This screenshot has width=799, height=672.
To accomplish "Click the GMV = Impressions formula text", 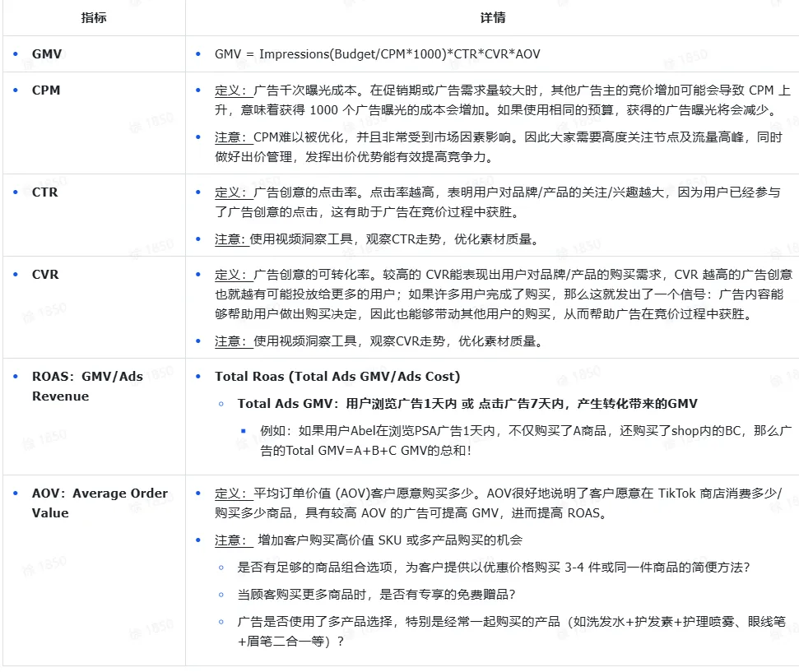I will click(377, 54).
